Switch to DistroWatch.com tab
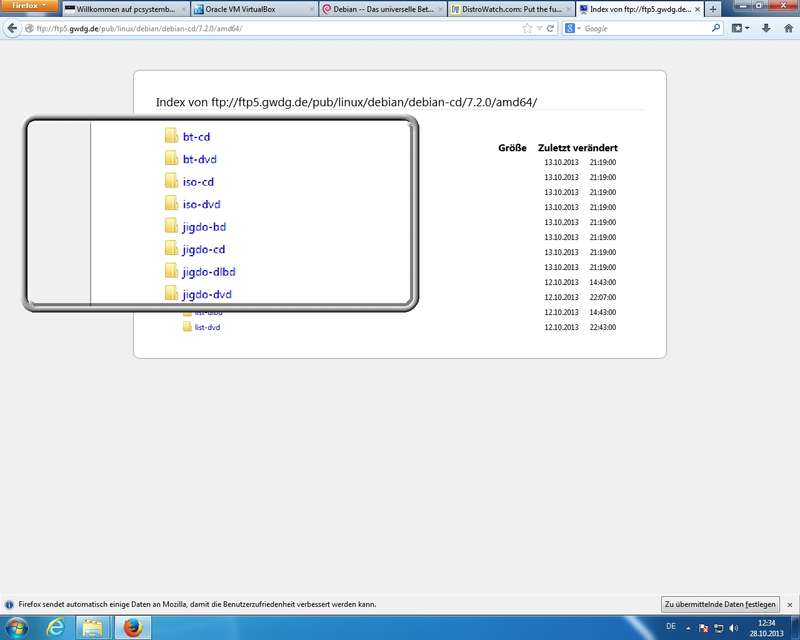The width and height of the screenshot is (800, 640). tap(511, 9)
